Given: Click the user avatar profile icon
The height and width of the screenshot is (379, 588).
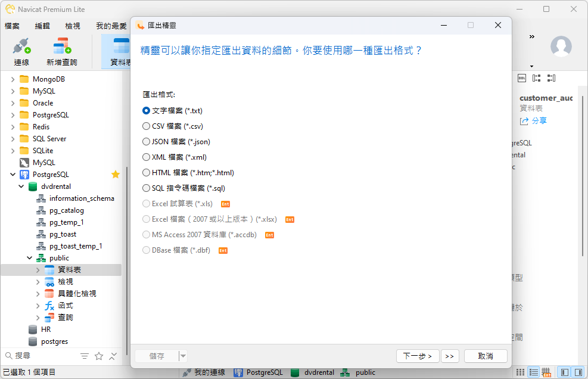Looking at the screenshot, I should (x=561, y=46).
